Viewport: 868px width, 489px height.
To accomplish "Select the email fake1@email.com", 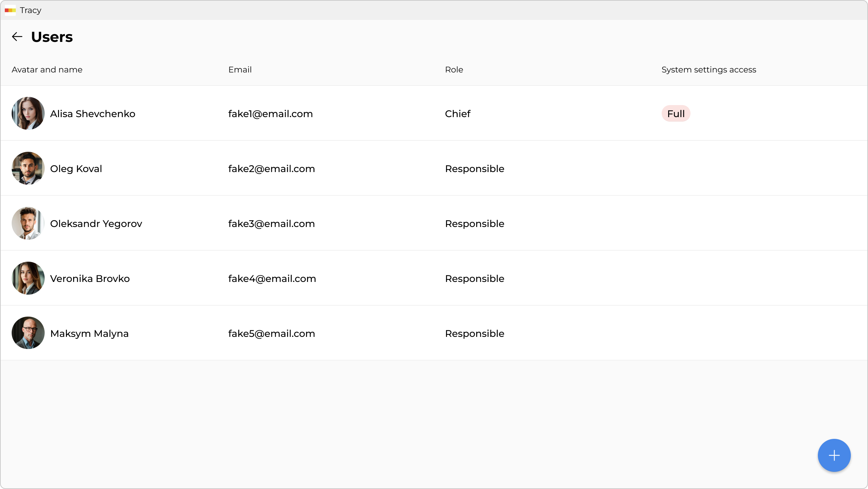I will 270,114.
